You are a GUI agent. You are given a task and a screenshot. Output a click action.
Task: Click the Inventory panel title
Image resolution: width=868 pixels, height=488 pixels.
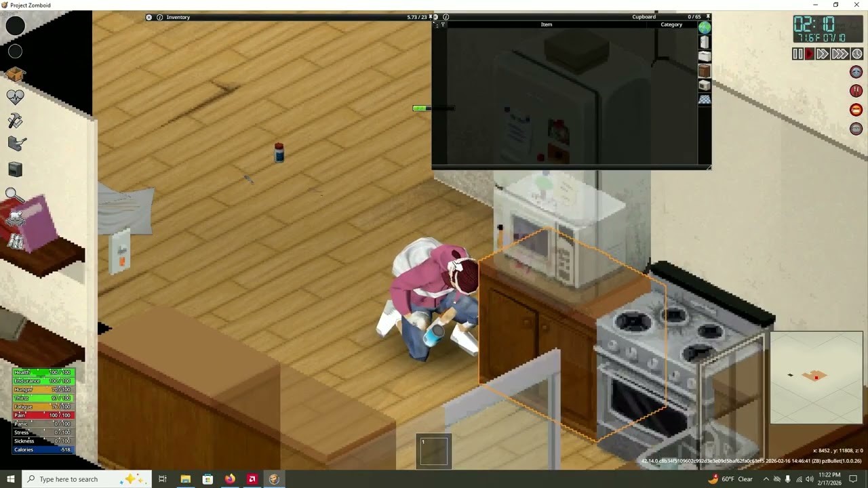click(x=178, y=17)
